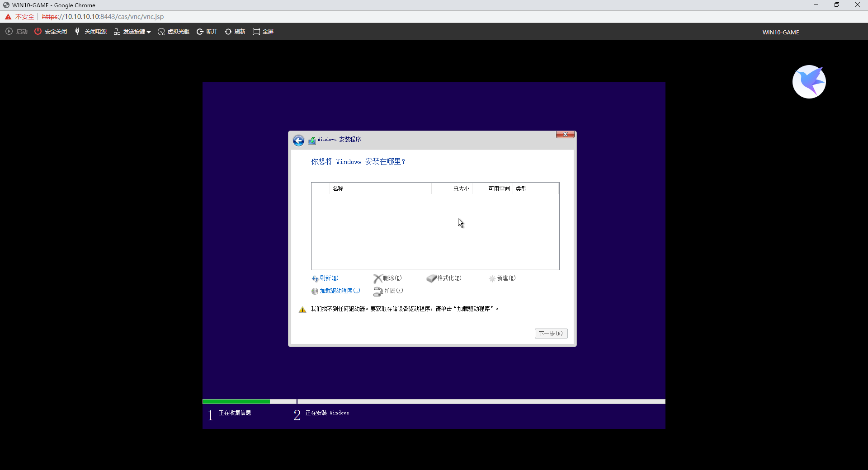Start the VM with the 启动 button
This screenshot has height=470, width=868.
tap(17, 32)
